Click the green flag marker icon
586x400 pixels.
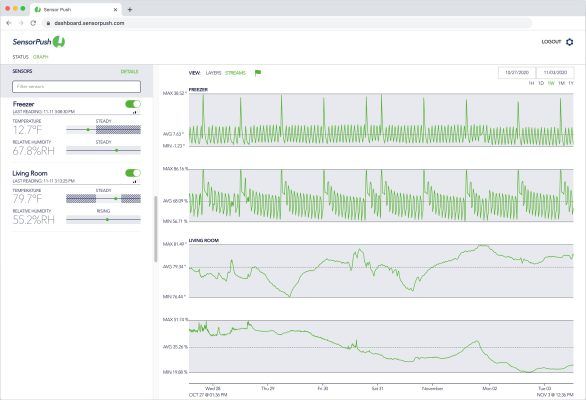tap(258, 73)
